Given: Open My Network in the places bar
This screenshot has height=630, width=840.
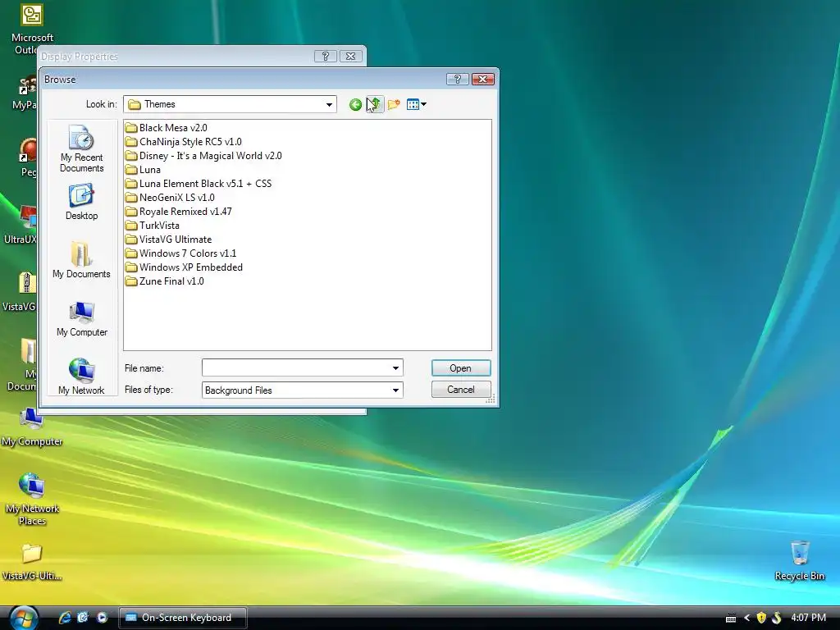Looking at the screenshot, I should (81, 377).
